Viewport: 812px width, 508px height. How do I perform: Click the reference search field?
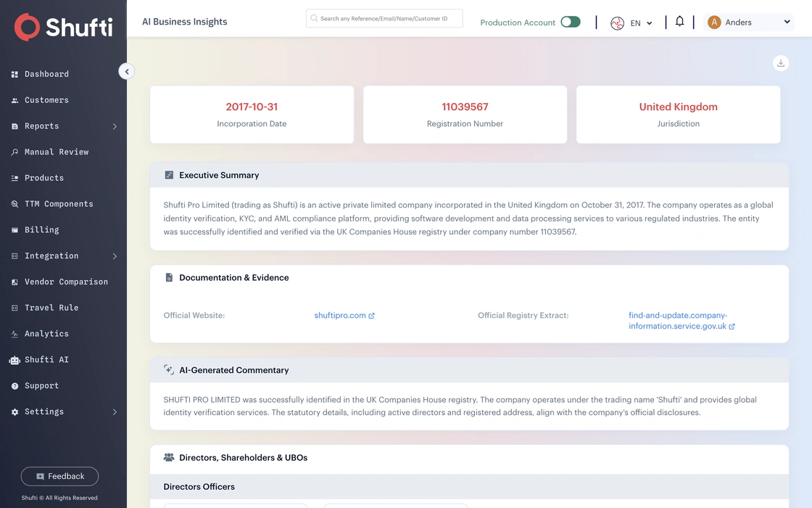click(x=384, y=18)
